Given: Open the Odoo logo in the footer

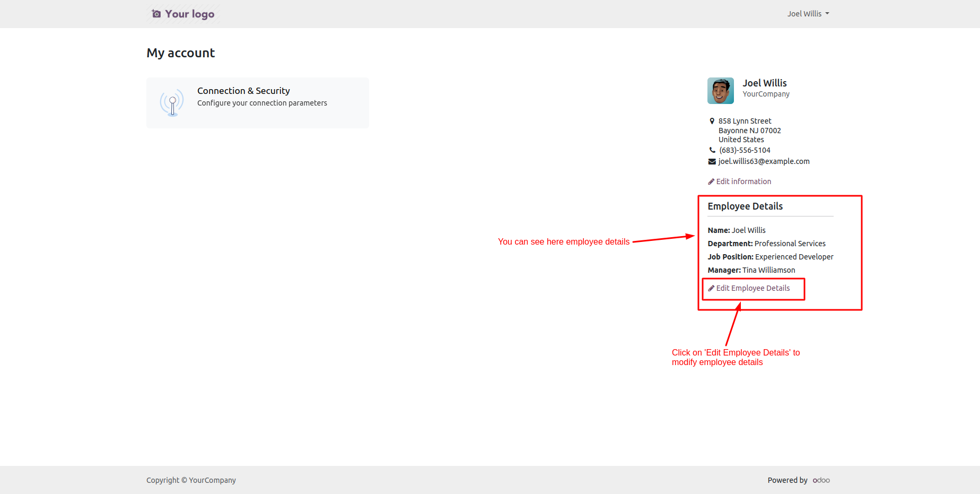Looking at the screenshot, I should click(x=821, y=480).
